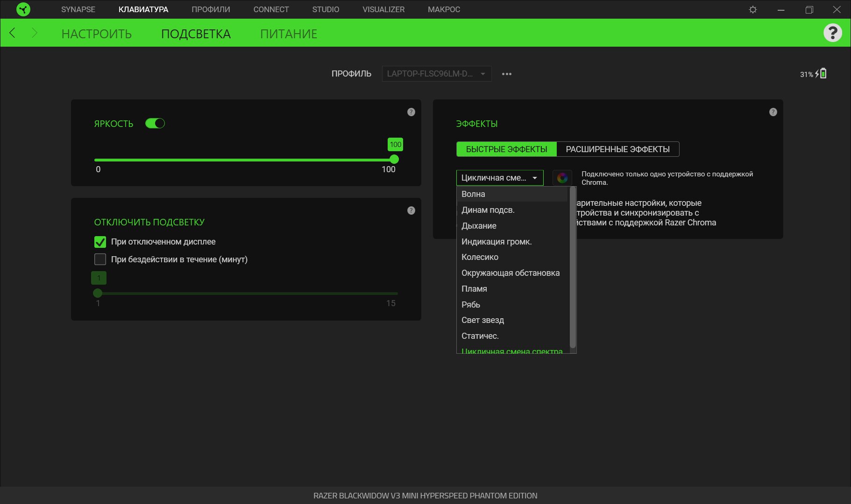Click the idle minutes slider handle
Screen dimensions: 851x504
tap(98, 293)
